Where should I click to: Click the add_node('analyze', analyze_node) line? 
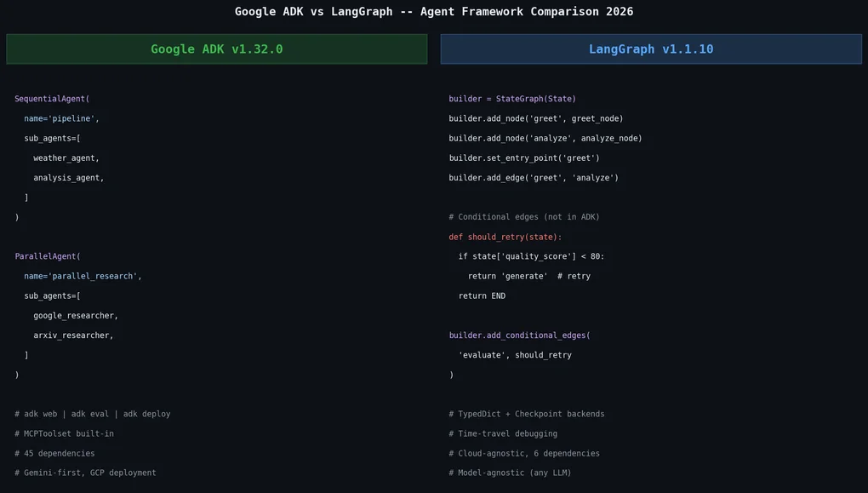545,139
